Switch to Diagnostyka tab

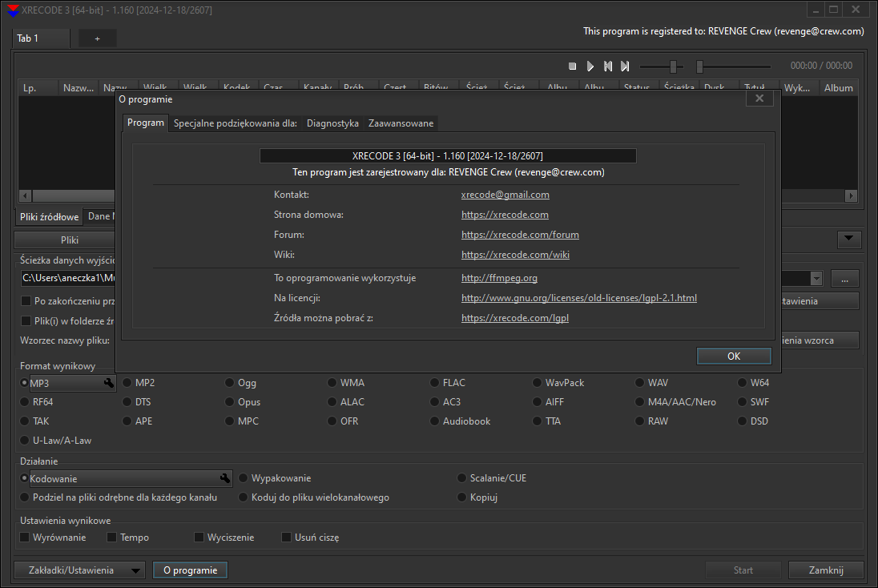[332, 123]
